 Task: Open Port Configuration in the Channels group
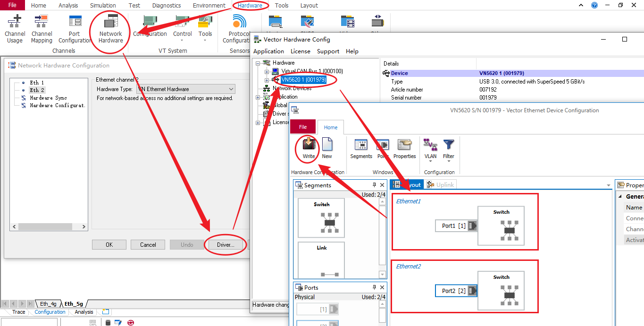[x=75, y=29]
